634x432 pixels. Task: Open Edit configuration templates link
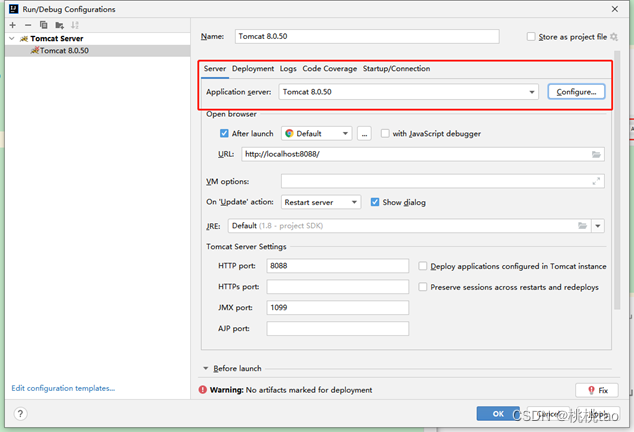[63, 388]
